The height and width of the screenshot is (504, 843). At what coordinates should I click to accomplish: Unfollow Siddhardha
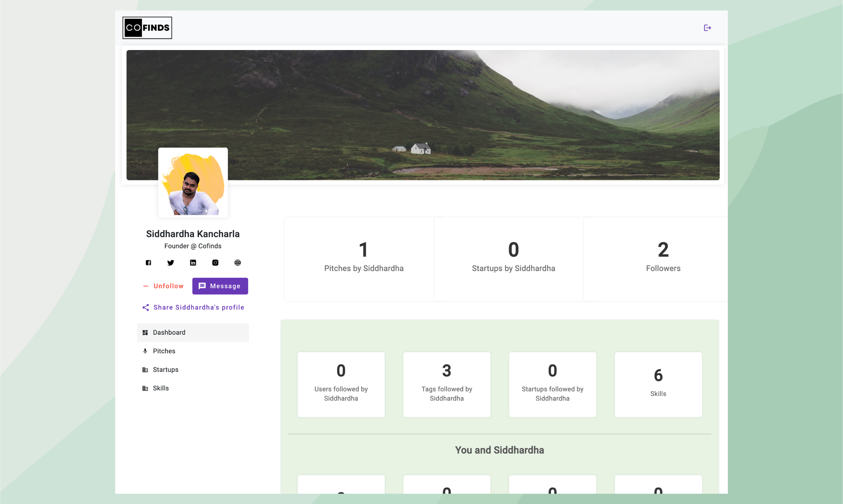point(164,286)
